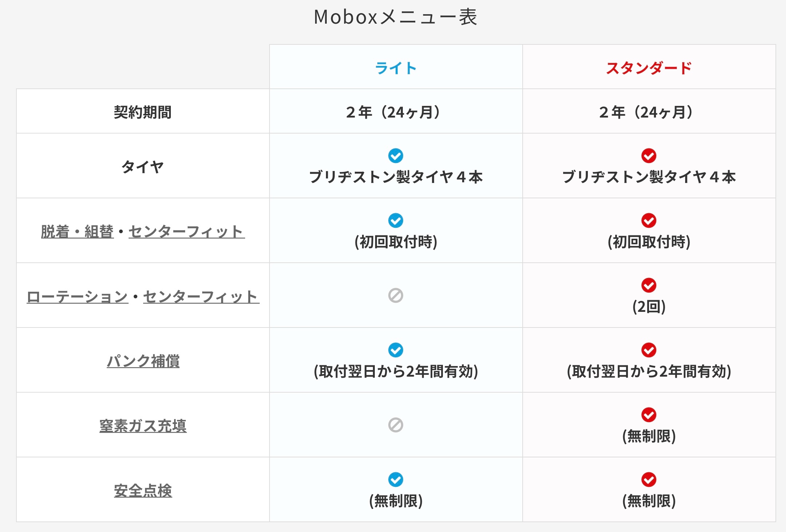Open the パンク補償 link

(x=143, y=361)
